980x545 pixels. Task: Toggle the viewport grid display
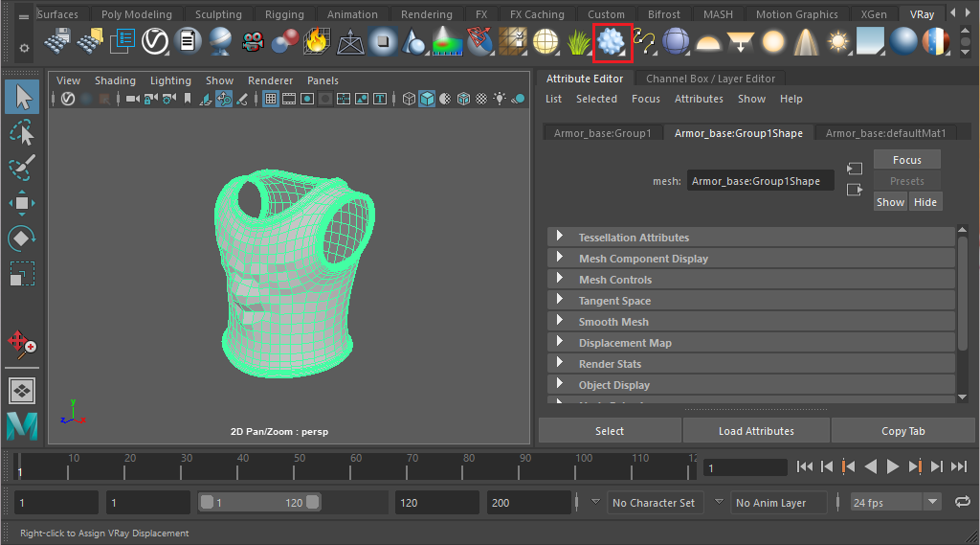point(271,99)
